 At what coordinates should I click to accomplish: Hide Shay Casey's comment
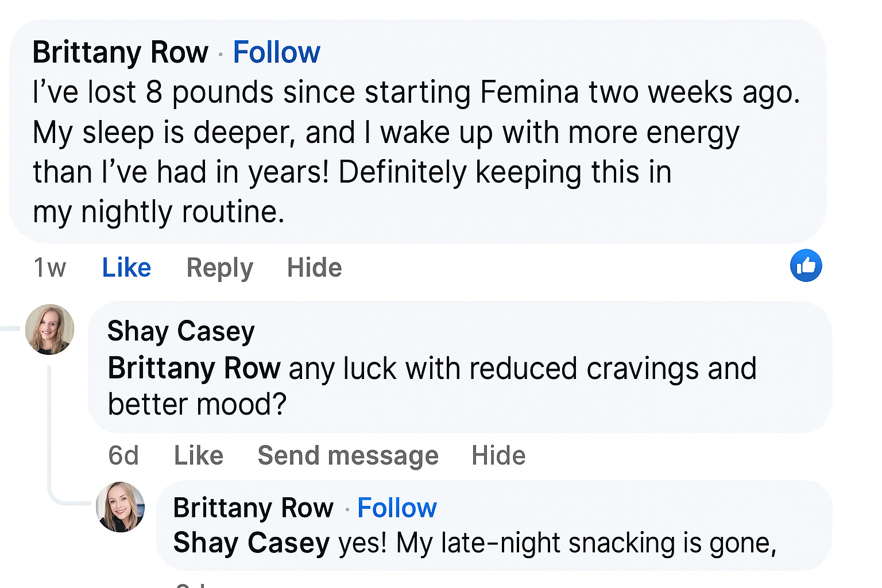click(x=498, y=456)
